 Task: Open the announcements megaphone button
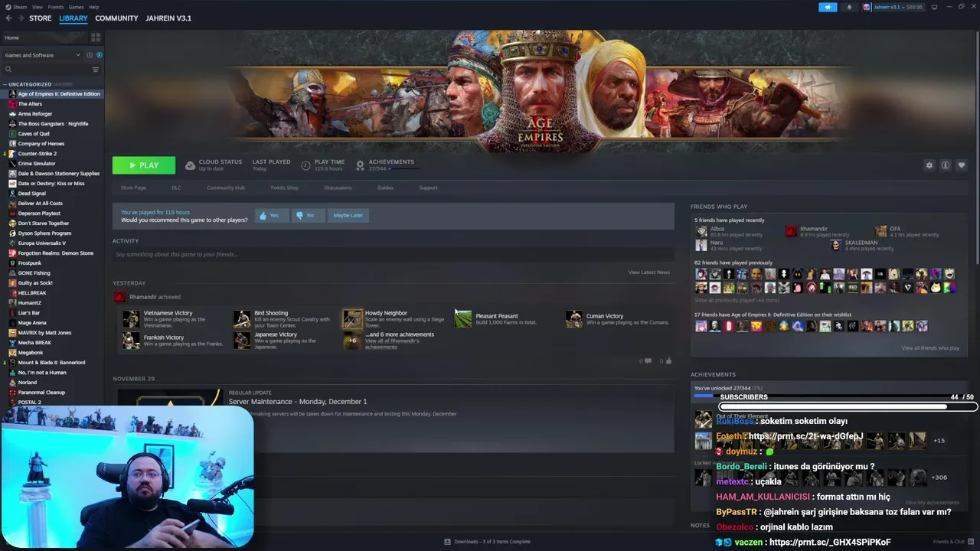(x=828, y=7)
